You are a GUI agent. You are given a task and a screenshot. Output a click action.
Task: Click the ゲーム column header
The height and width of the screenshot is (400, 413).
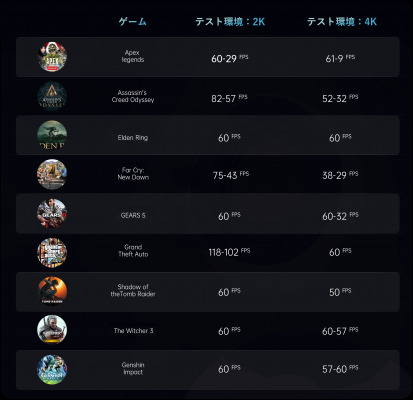pyautogui.click(x=133, y=22)
